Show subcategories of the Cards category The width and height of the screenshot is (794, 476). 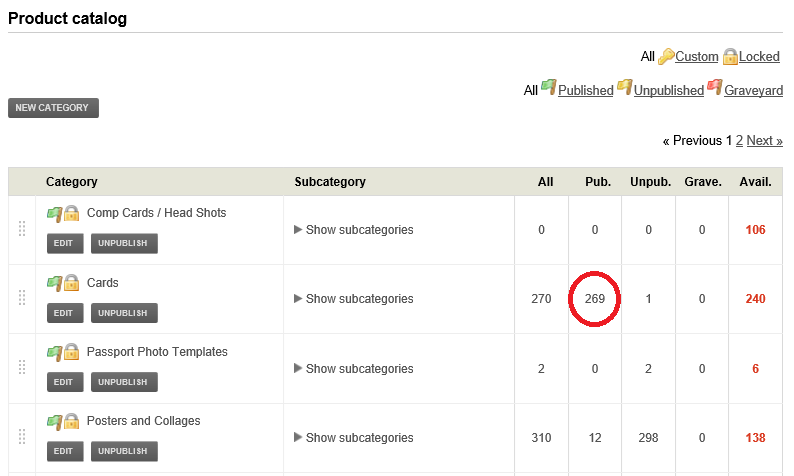pos(353,299)
